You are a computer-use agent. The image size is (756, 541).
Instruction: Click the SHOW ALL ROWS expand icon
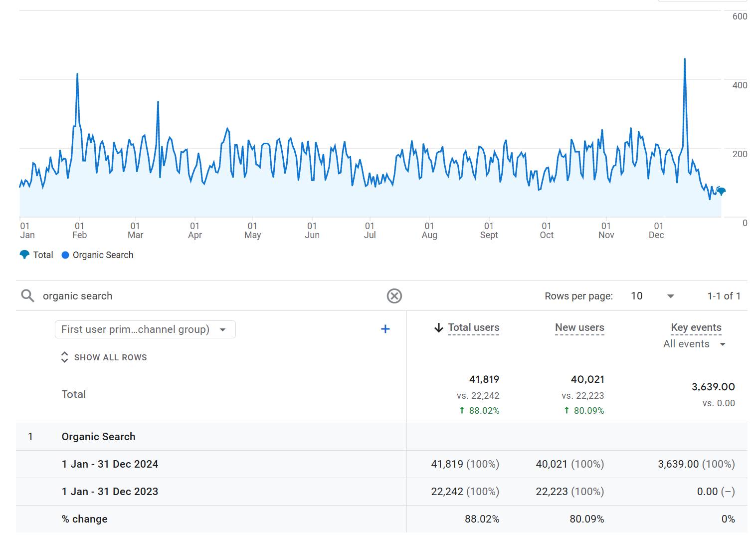click(64, 357)
